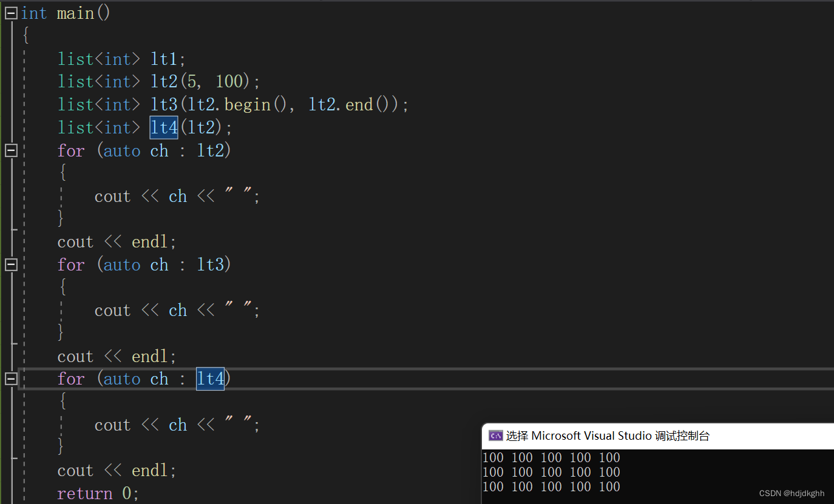Click the third line of console output
This screenshot has height=504, width=834.
tap(551, 486)
